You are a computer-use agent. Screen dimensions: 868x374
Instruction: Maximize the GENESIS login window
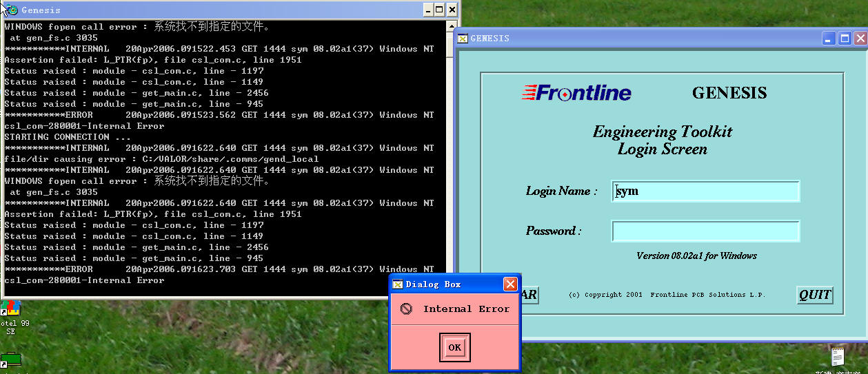point(845,39)
